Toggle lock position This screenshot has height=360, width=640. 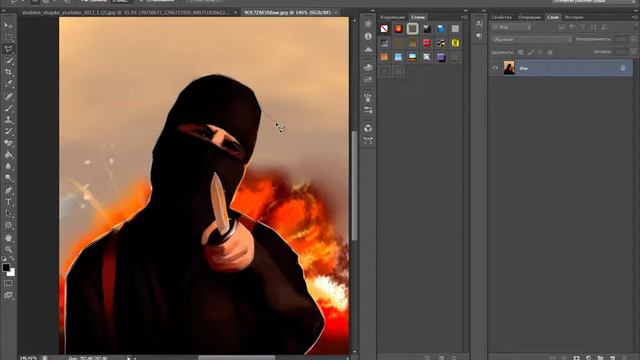point(540,52)
